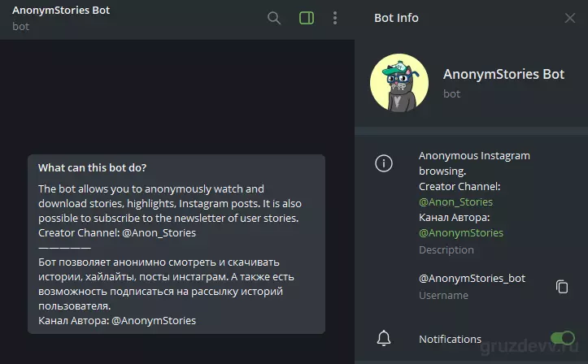
Task: Click the Description label under bot bio
Action: [446, 249]
